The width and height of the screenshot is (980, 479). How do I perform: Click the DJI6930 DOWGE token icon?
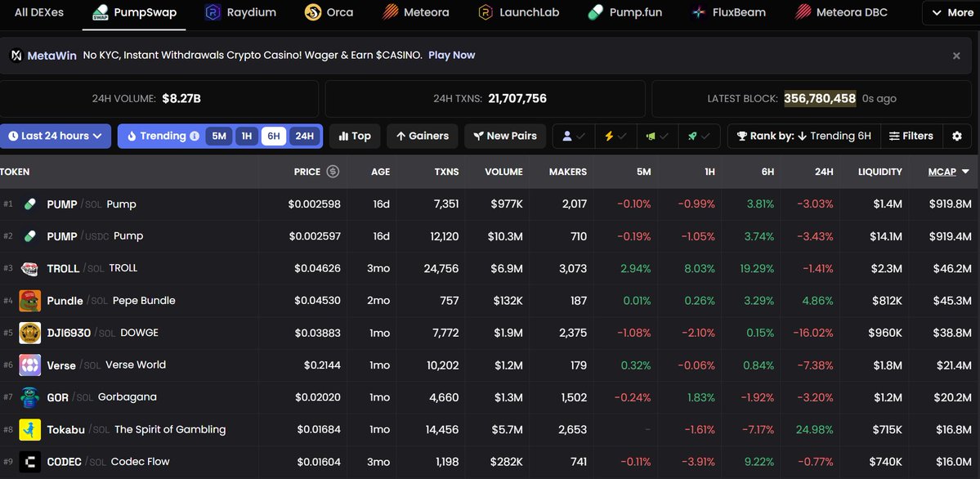(x=30, y=333)
